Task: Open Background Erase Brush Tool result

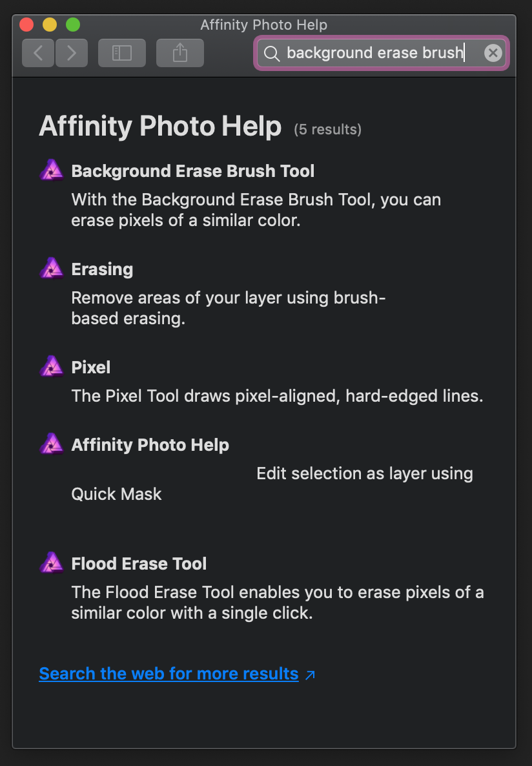Action: click(192, 171)
